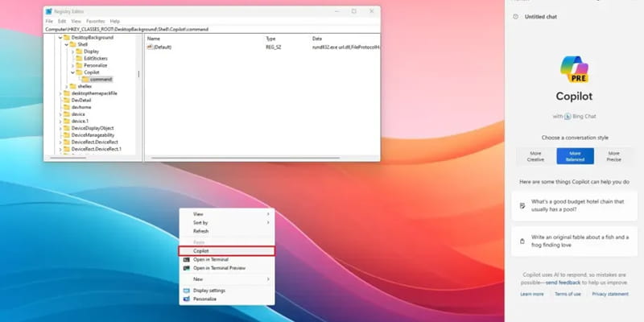The image size is (644, 322).
Task: Click the history clock icon beside Untitled chat
Action: (x=515, y=17)
